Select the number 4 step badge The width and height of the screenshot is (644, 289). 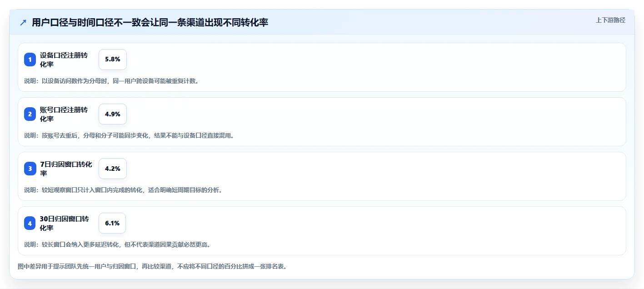tap(30, 223)
